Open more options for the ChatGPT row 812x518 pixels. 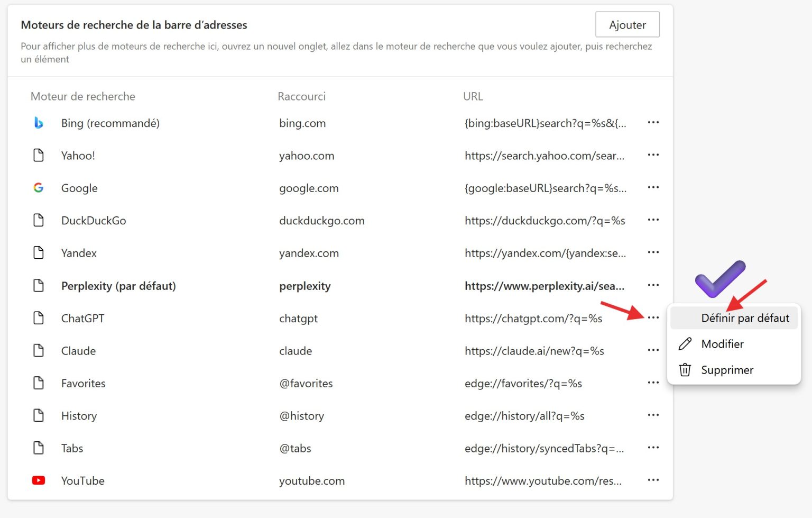coord(653,317)
